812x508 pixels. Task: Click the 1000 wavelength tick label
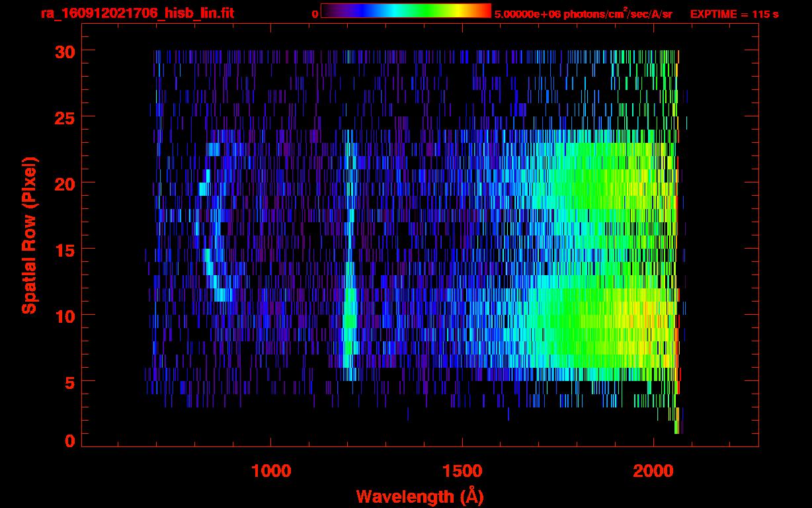click(x=271, y=470)
